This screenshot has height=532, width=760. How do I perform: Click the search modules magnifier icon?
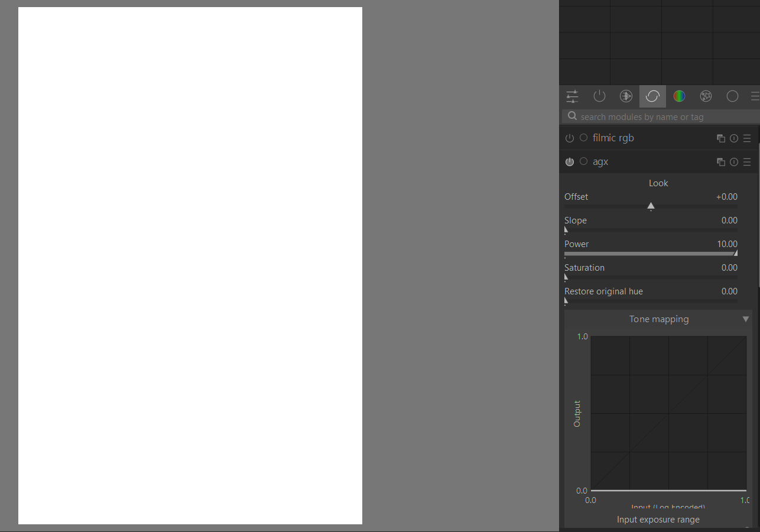[572, 116]
